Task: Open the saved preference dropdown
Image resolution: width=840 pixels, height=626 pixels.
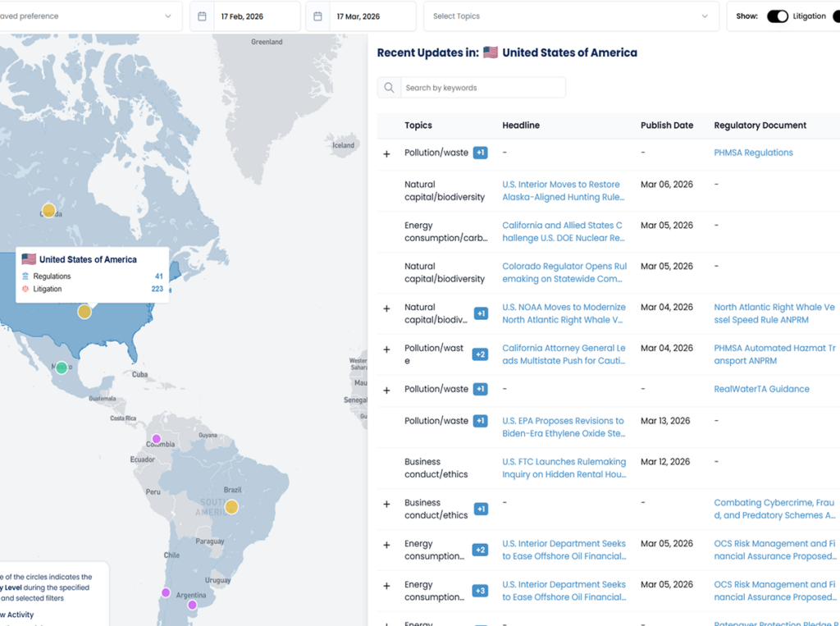Action: point(90,16)
